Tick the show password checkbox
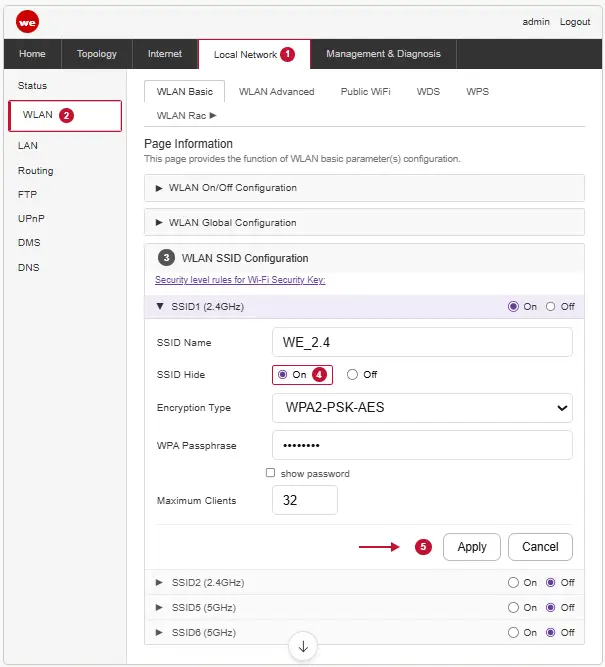 point(270,473)
